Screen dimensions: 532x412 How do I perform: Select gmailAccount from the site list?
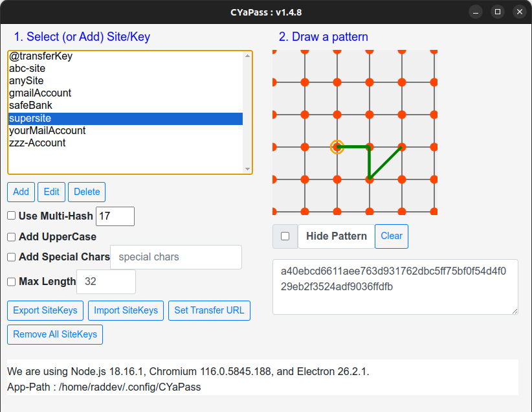40,93
